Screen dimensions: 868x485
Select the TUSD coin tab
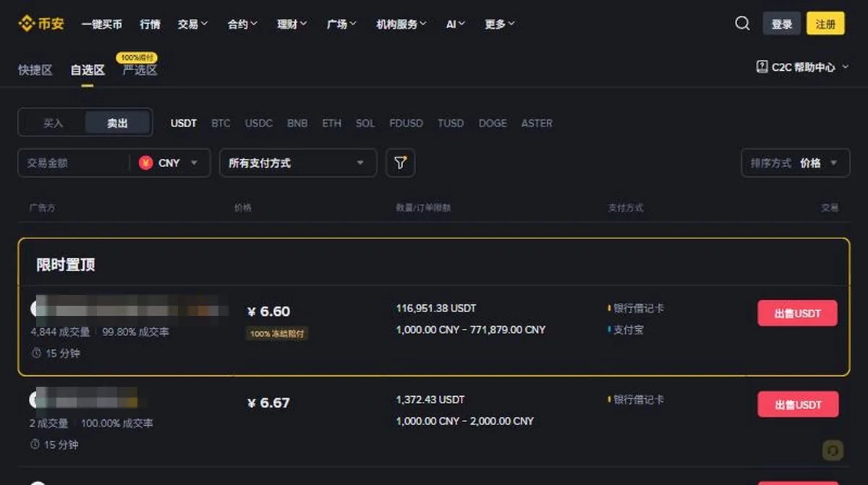coord(451,123)
